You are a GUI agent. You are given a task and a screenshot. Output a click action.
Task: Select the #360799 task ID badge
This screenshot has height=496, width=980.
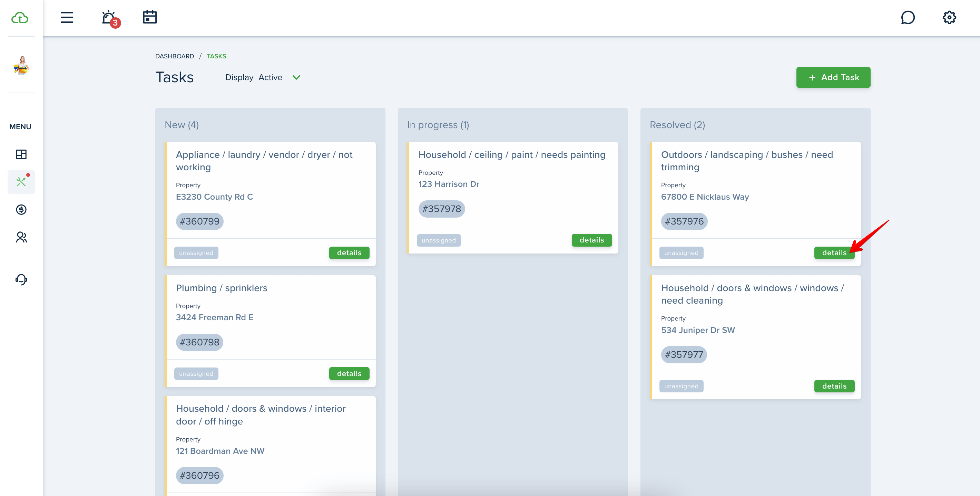[x=200, y=221]
